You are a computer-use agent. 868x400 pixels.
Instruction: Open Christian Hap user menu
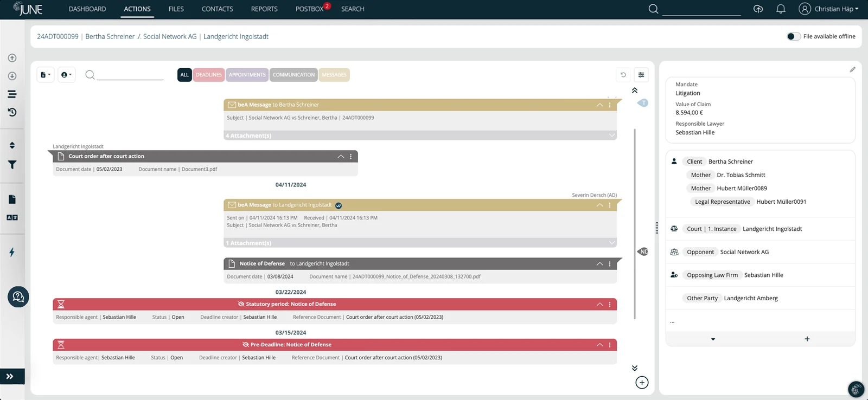point(828,9)
